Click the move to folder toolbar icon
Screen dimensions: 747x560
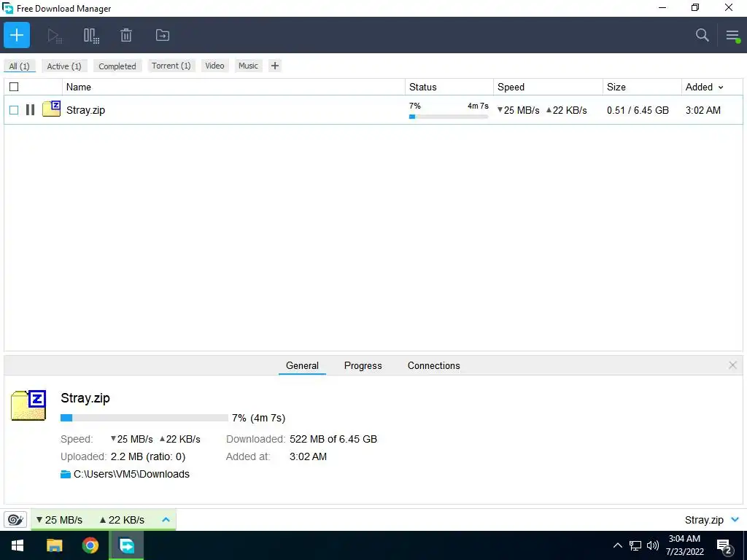(x=163, y=35)
